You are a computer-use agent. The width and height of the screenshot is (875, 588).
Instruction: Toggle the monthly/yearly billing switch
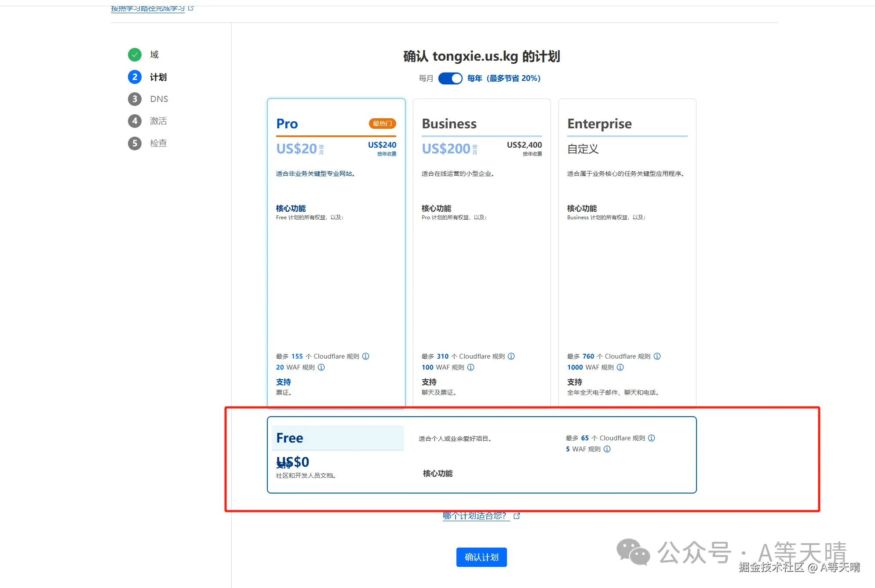coord(450,78)
